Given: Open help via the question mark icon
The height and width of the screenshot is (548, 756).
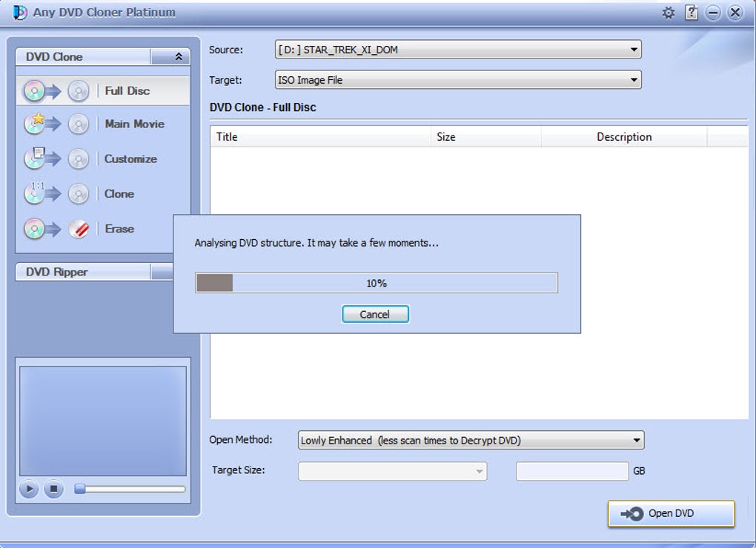Looking at the screenshot, I should tap(692, 13).
